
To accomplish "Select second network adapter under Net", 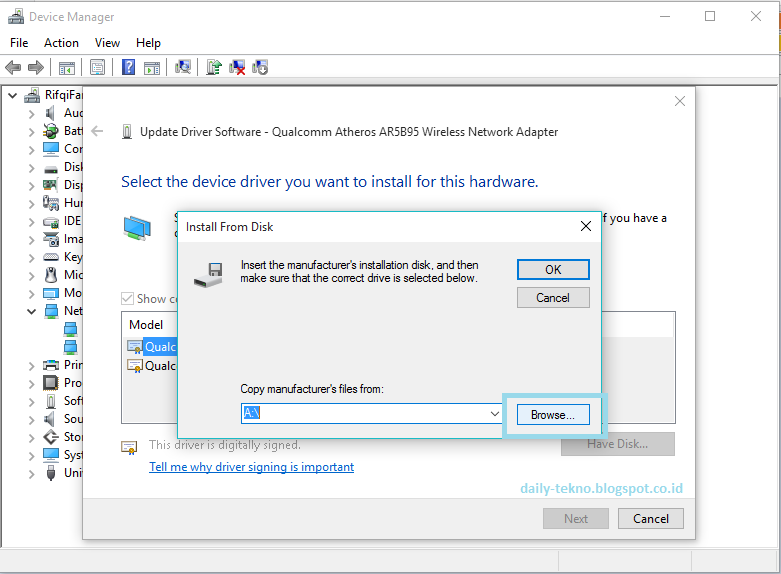I will 70,347.
